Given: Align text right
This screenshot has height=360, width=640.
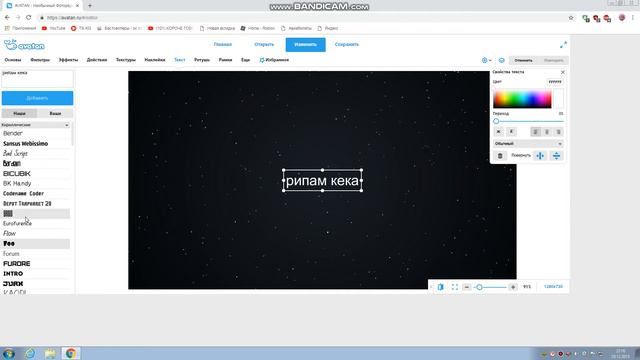Looking at the screenshot, I should click(x=558, y=131).
